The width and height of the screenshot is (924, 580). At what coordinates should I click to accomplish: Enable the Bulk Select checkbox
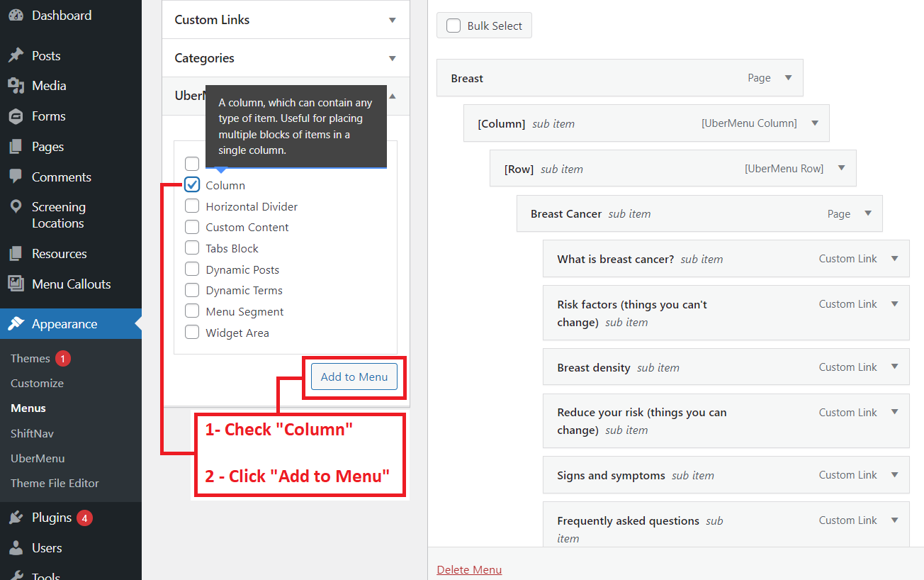(453, 26)
